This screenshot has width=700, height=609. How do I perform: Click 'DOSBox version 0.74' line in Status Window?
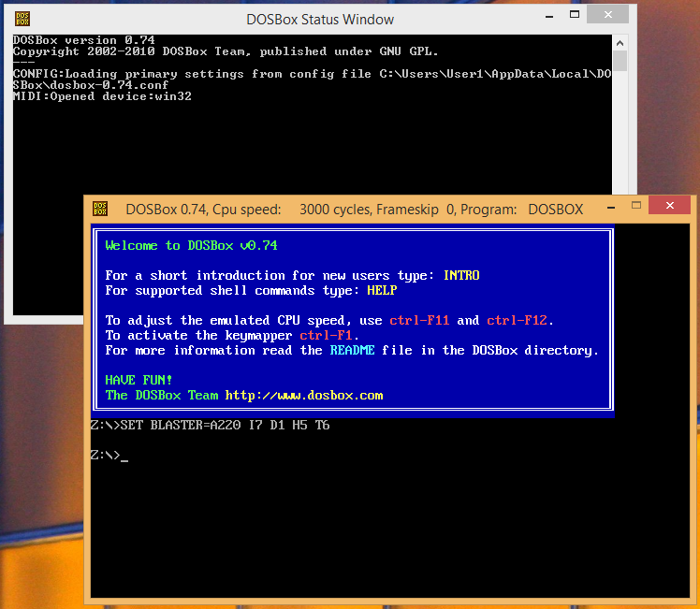point(84,40)
